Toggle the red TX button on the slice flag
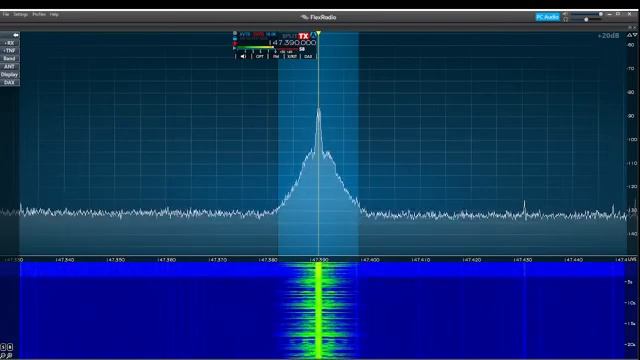 (304, 36)
